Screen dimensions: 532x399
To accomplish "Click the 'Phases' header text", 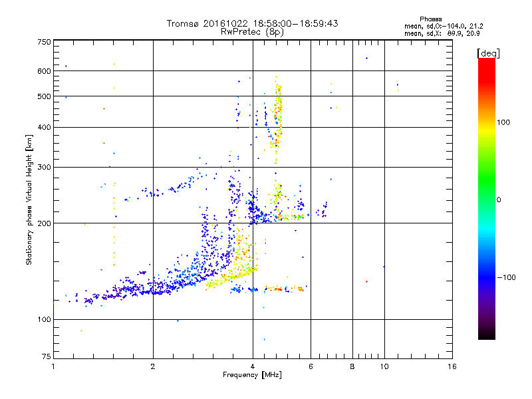I will (430, 19).
